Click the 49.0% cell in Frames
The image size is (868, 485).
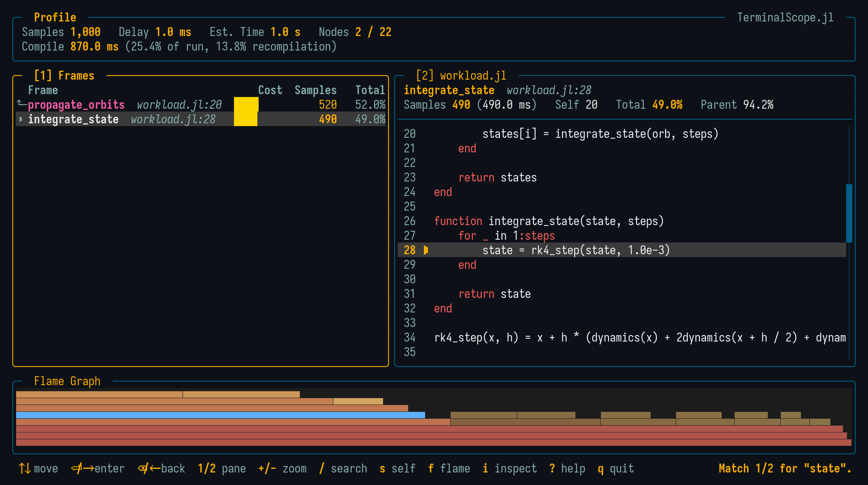[x=370, y=119]
